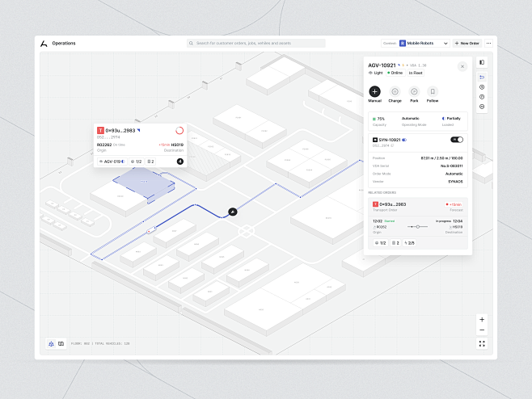This screenshot has height=399, width=532.
Task: Send the vehicle to Park
Action: pos(414,92)
